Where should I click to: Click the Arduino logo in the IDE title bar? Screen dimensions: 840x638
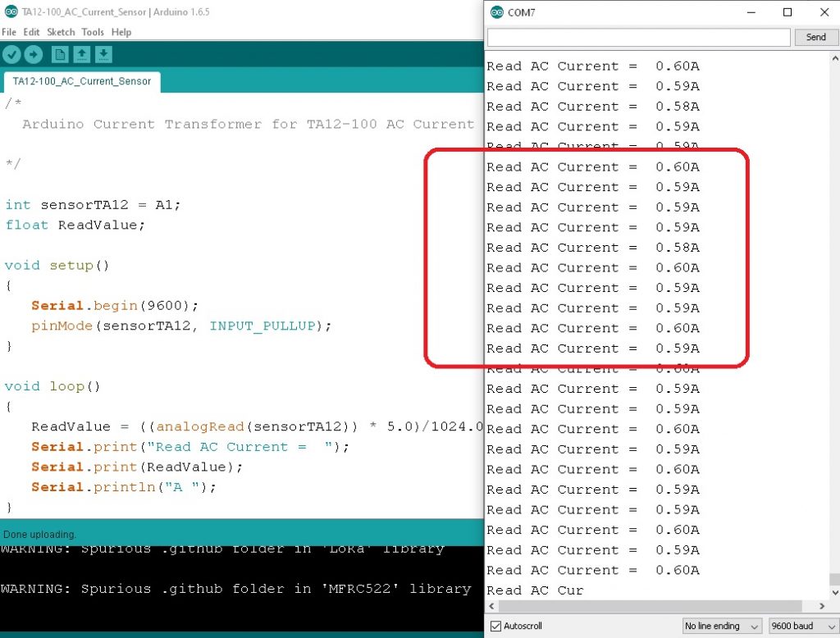11,11
